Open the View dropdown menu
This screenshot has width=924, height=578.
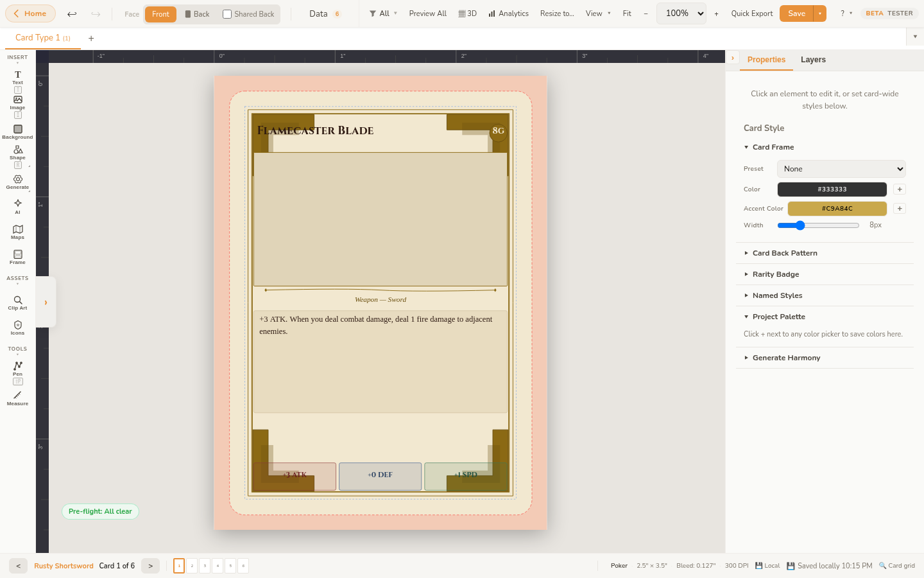coord(598,13)
